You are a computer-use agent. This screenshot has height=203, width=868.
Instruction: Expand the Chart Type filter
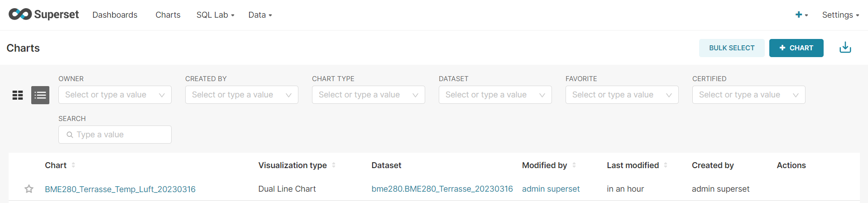(x=369, y=95)
